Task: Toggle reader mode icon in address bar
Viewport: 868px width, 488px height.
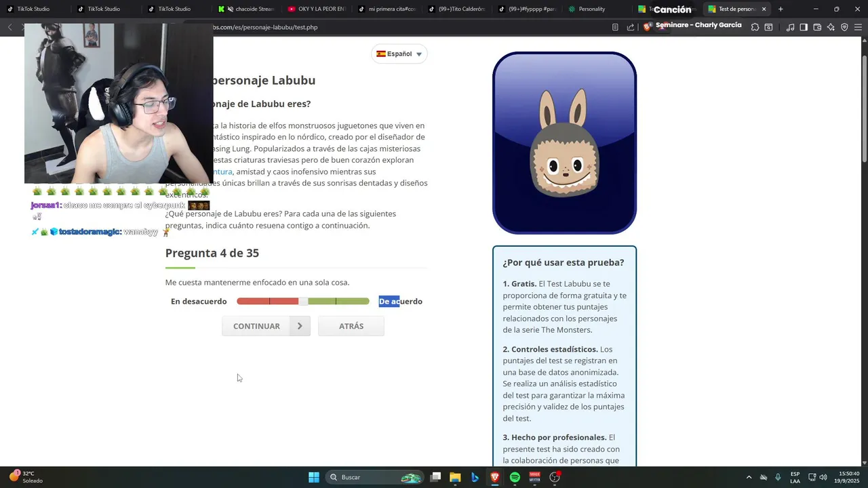Action: coord(615,27)
